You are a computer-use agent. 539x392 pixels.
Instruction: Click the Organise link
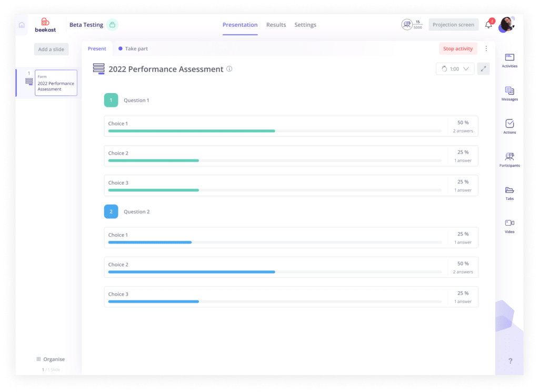coord(54,359)
